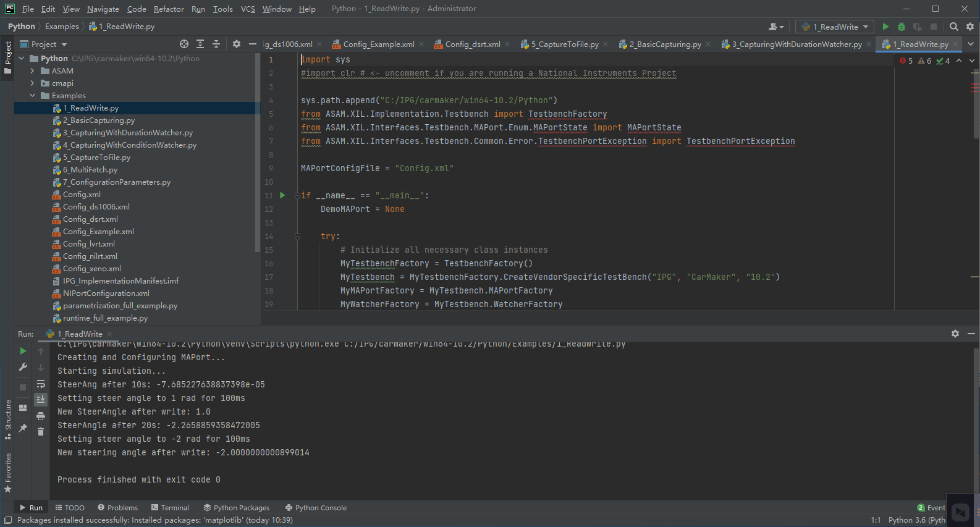This screenshot has width=980, height=527.
Task: Go to the previous highlighted error with up arrow
Action: tap(959, 61)
